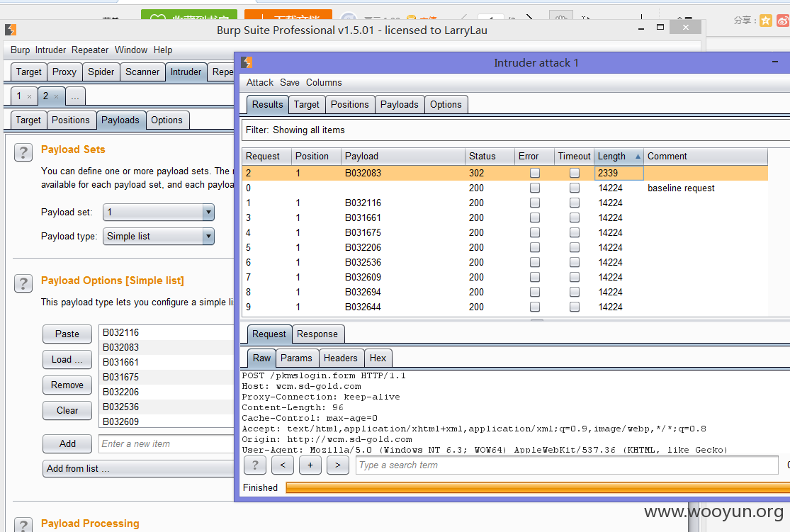Open the Payload Processing help icon
This screenshot has height=532, width=790.
(x=23, y=525)
